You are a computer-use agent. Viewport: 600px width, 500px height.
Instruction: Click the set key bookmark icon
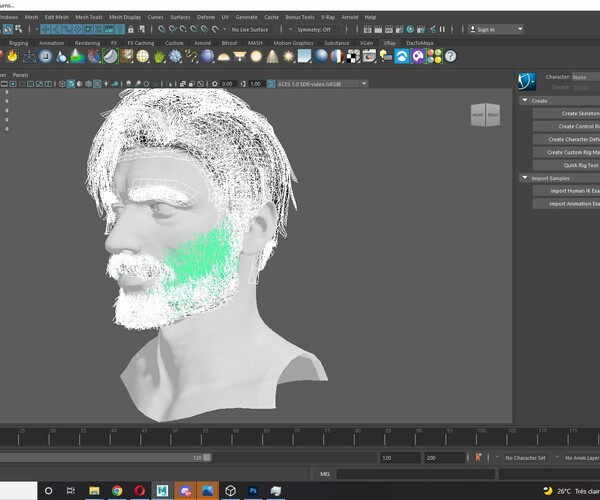478,457
